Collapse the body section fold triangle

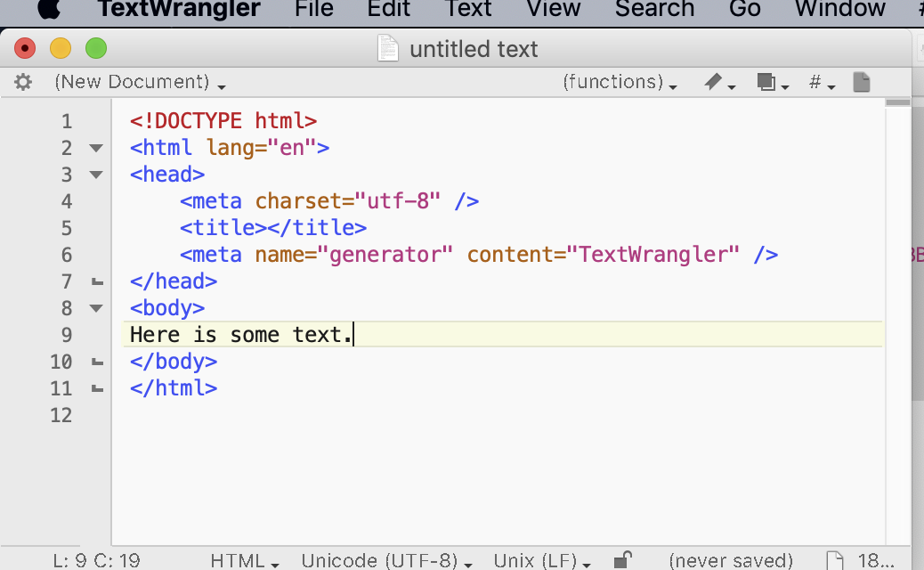tap(95, 308)
